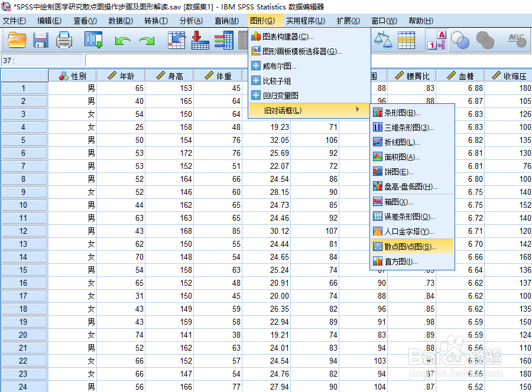This screenshot has width=532, height=392.
Task: Open the 分析(A) menu
Action: (191, 21)
